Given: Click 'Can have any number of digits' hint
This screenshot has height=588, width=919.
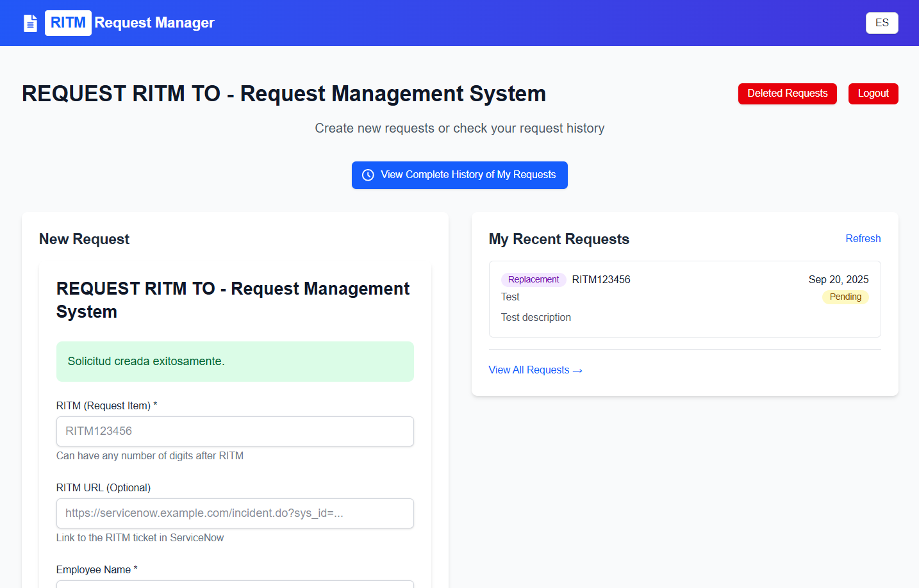Looking at the screenshot, I should pyautogui.click(x=150, y=455).
